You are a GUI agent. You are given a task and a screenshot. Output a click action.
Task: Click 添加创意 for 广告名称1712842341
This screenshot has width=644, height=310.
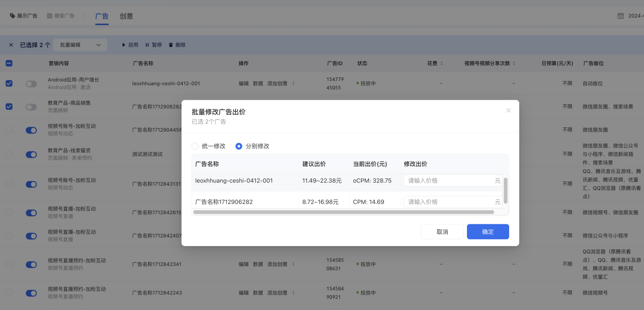coord(277,264)
